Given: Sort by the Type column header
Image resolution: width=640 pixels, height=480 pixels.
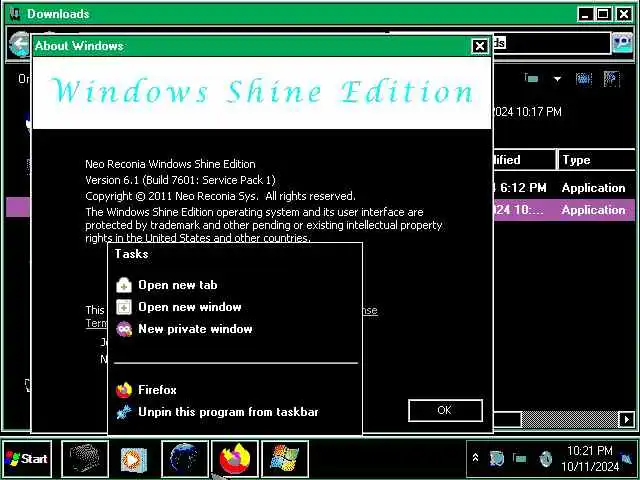Looking at the screenshot, I should tap(596, 160).
